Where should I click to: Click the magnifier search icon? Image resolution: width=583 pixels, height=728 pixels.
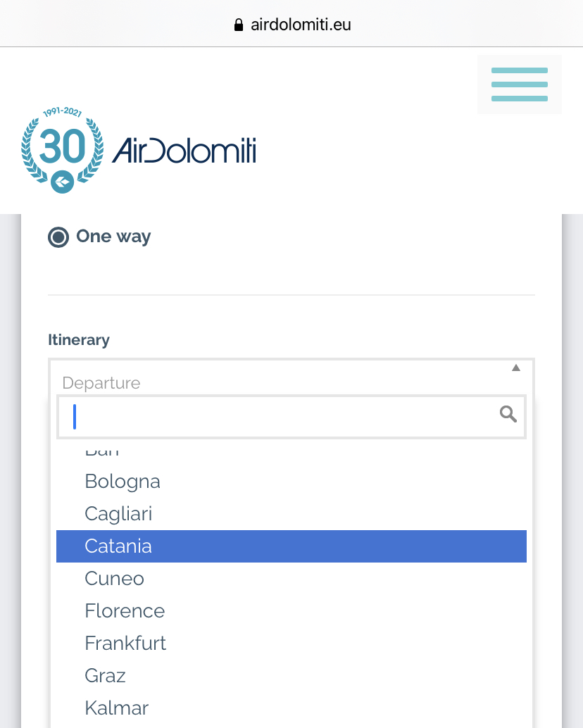point(508,414)
